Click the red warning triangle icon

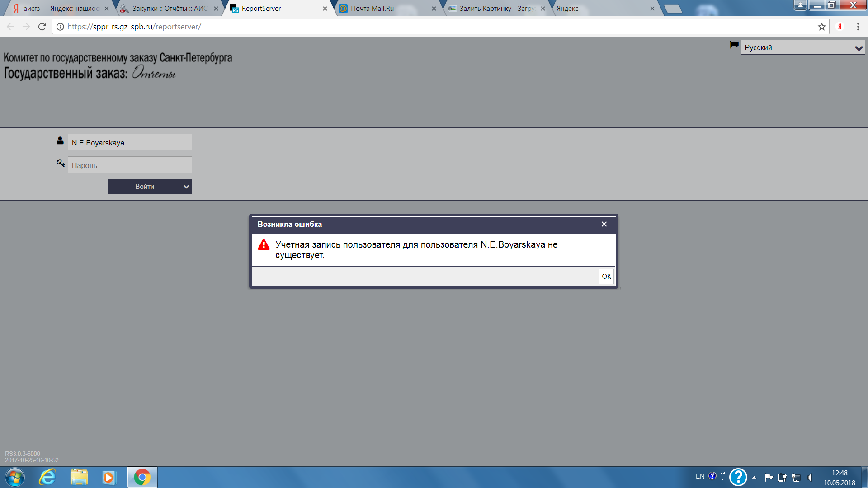click(x=264, y=245)
